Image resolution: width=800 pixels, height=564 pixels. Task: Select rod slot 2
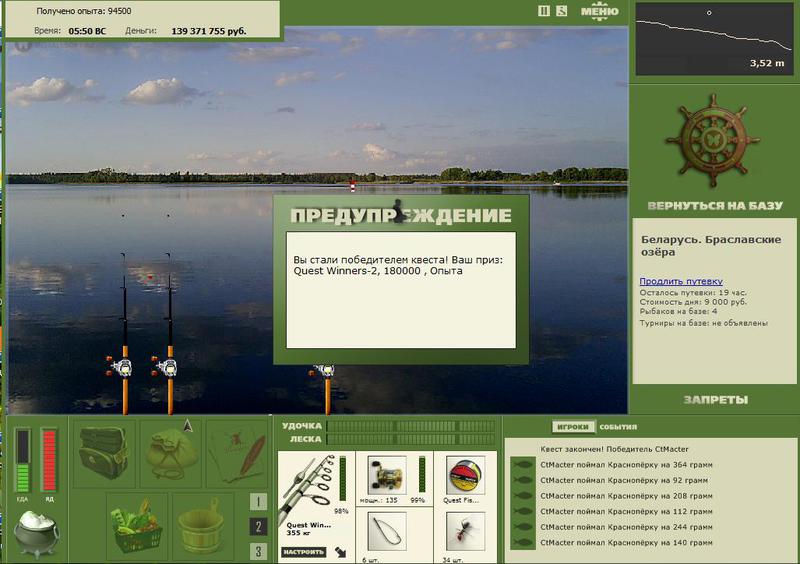[x=258, y=527]
